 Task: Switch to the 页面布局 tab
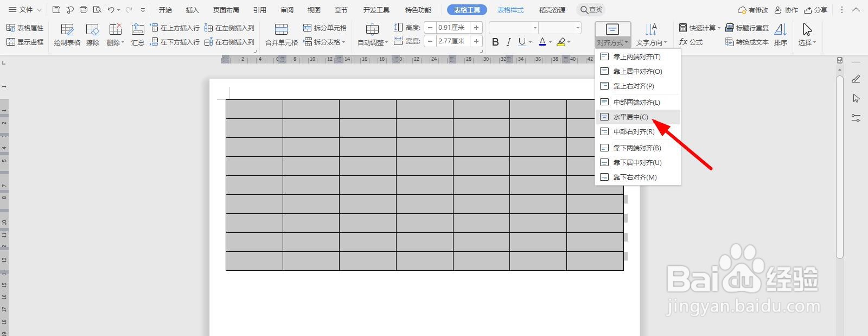pyautogui.click(x=226, y=10)
